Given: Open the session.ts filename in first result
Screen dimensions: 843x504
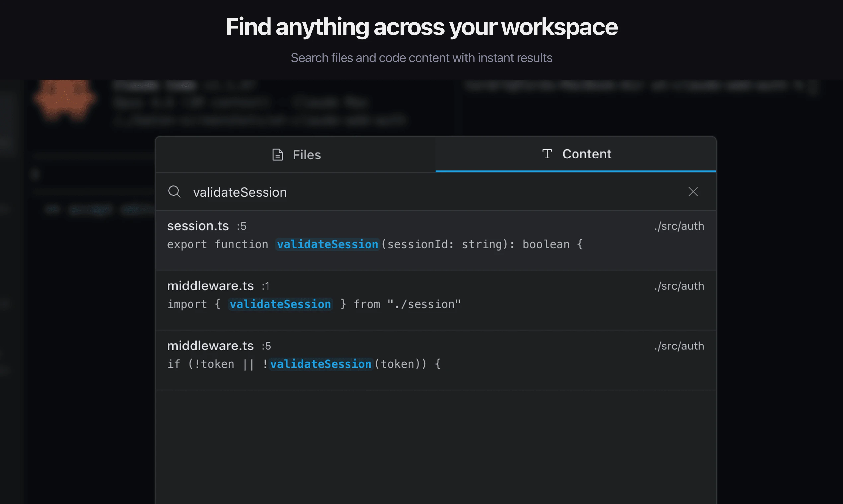Looking at the screenshot, I should click(x=198, y=226).
